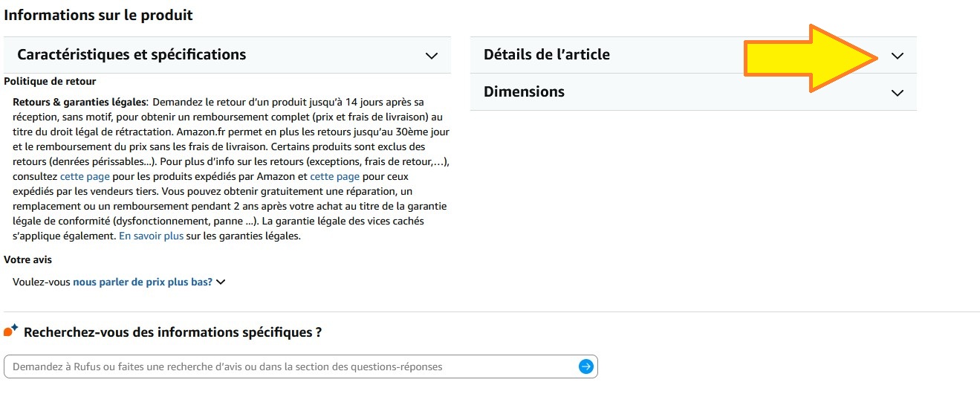Viewport: 980px width, 394px height.
Task: Focus the 'Demandez à Rufus' search field
Action: [x=290, y=366]
